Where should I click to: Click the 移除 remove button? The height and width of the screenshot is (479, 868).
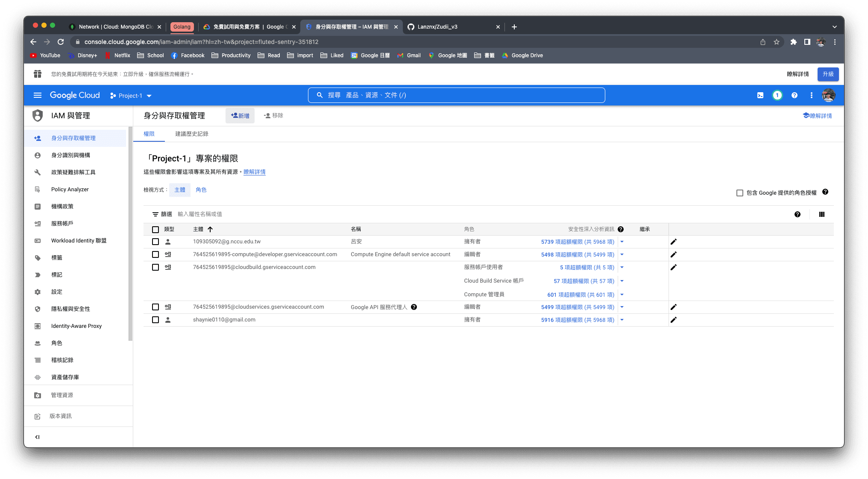(273, 116)
